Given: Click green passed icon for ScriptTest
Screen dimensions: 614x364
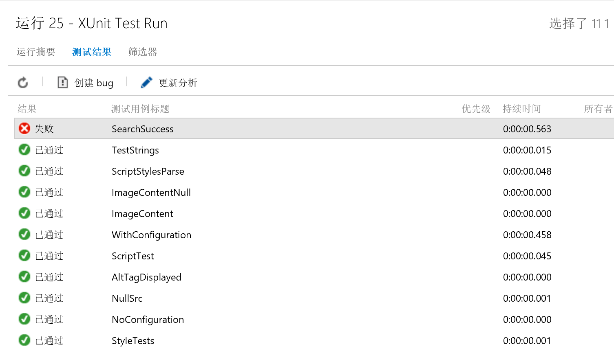Looking at the screenshot, I should click(24, 256).
